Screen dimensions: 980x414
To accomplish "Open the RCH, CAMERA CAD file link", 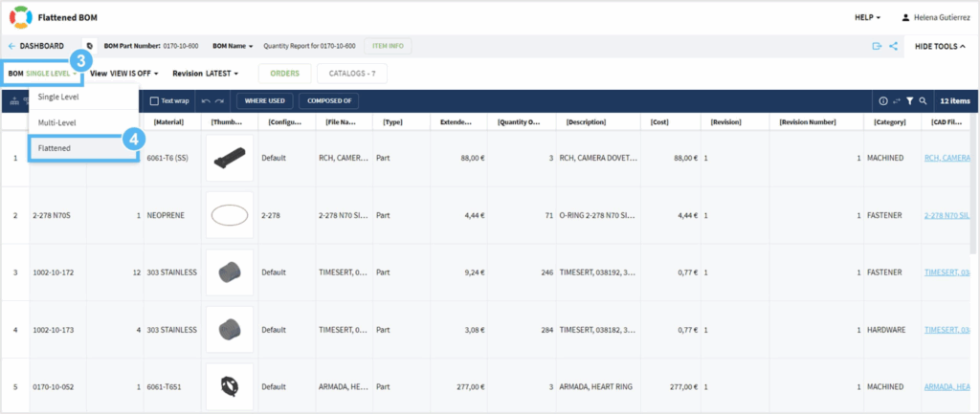I will [946, 159].
